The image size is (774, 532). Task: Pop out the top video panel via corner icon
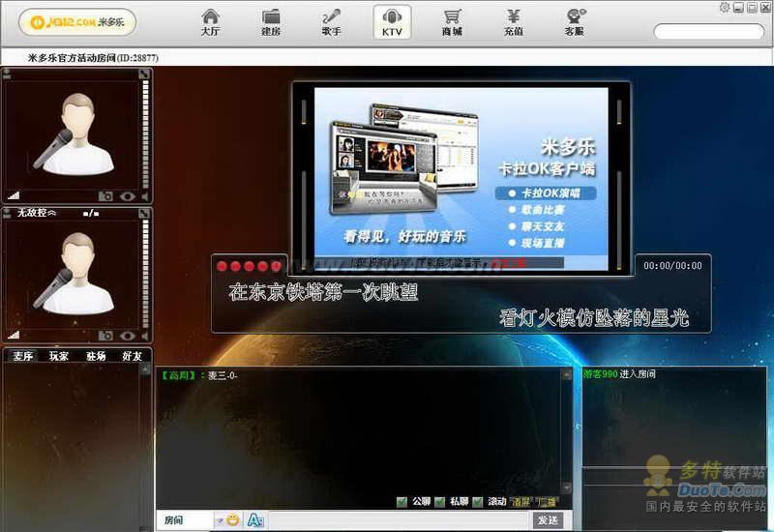pos(143,74)
